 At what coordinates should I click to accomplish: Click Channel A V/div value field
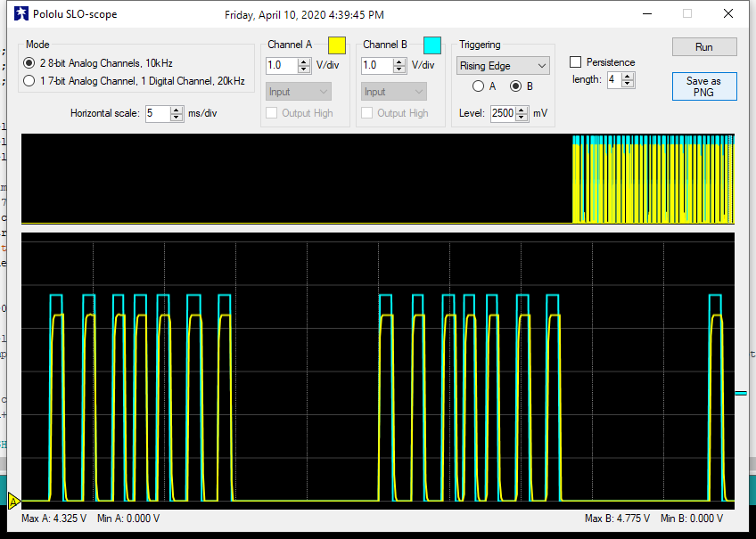tap(282, 65)
